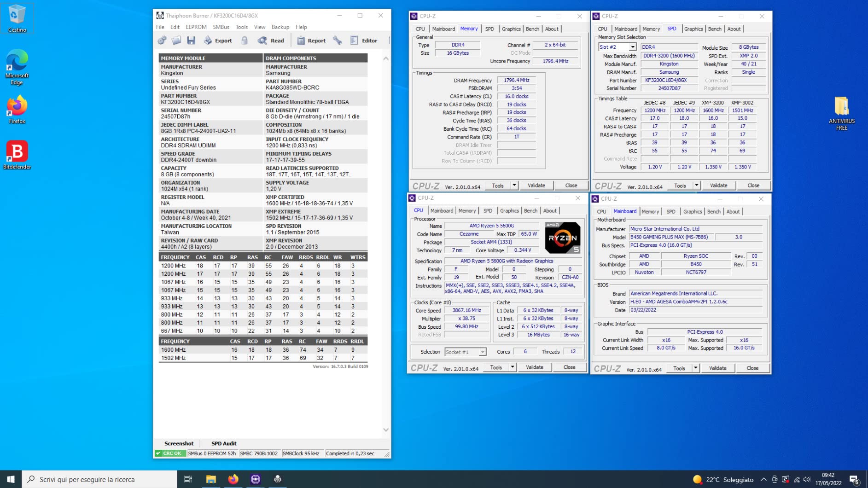
Task: Open the SMBus menu
Action: click(221, 27)
